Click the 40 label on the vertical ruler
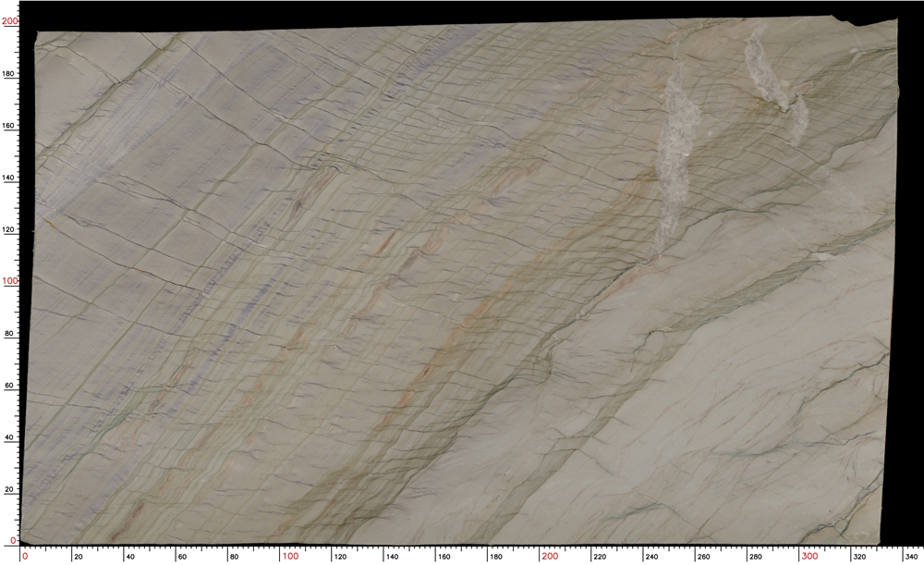The height and width of the screenshot is (565, 924). (x=9, y=437)
